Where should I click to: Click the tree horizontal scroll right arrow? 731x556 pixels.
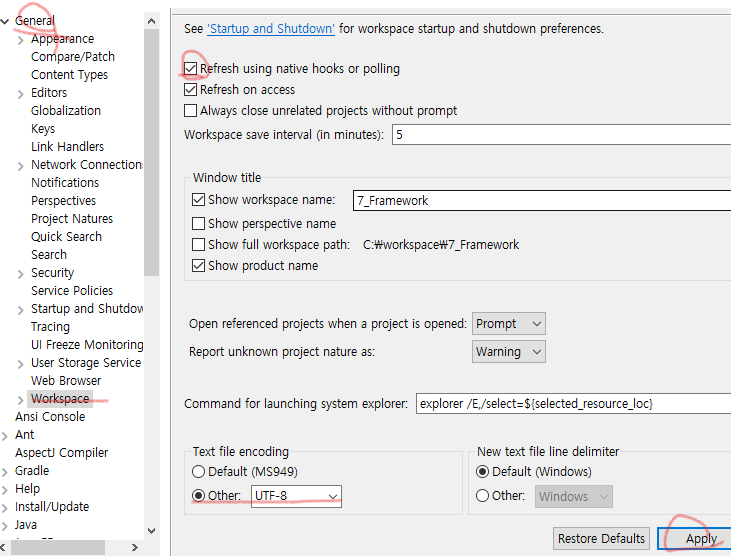click(135, 547)
